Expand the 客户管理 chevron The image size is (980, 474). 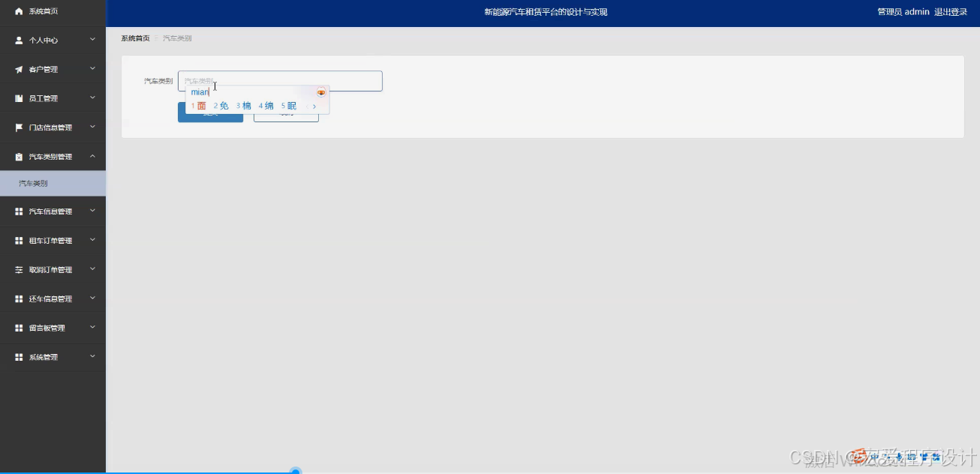(x=92, y=68)
